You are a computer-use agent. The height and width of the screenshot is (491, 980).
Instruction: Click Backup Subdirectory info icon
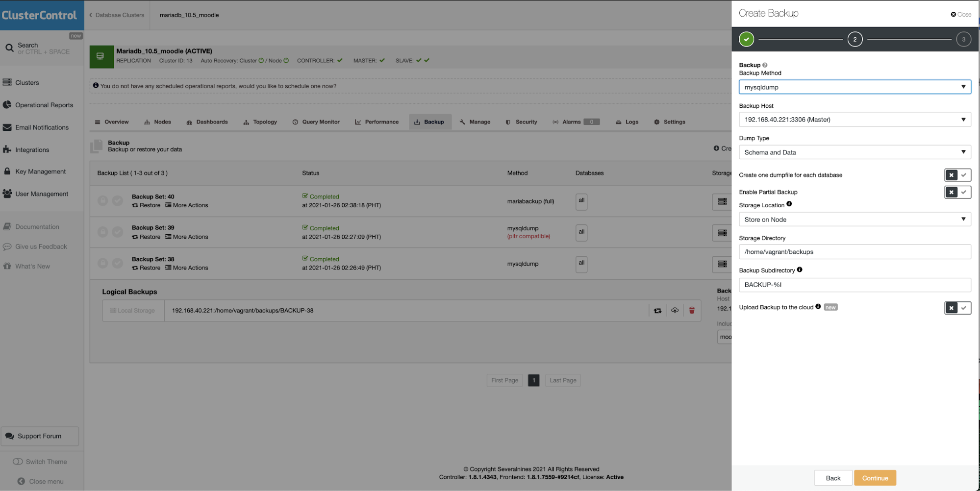click(x=800, y=270)
